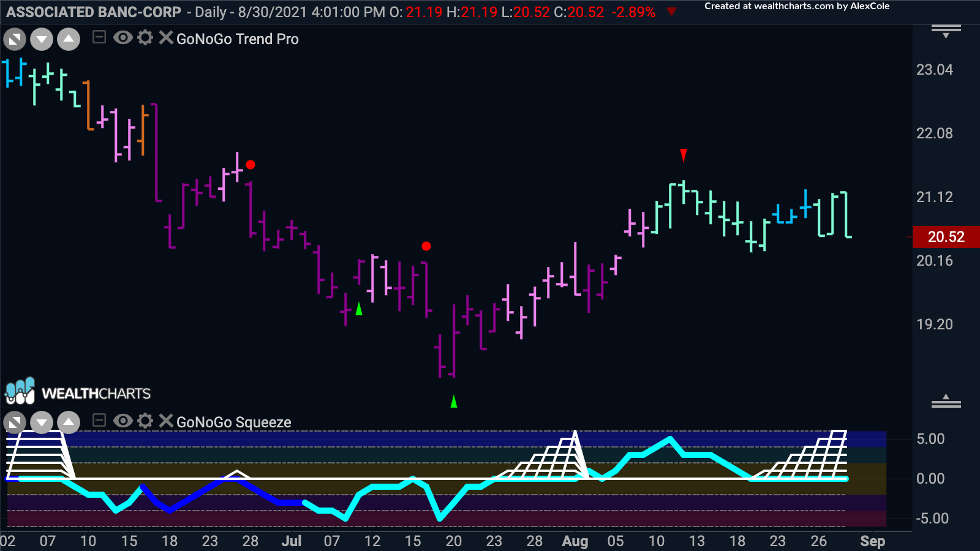Click the red down triangle near percent change
This screenshot has height=551, width=980.
672,12
